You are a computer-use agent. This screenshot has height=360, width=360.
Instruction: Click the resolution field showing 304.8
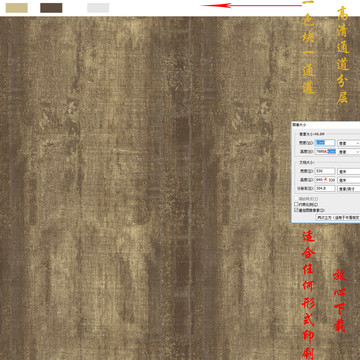(325, 189)
